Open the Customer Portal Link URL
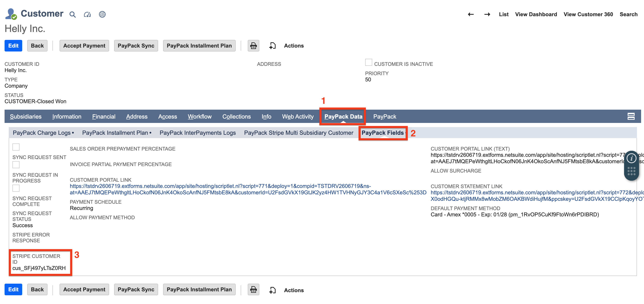The image size is (644, 304). [x=248, y=189]
